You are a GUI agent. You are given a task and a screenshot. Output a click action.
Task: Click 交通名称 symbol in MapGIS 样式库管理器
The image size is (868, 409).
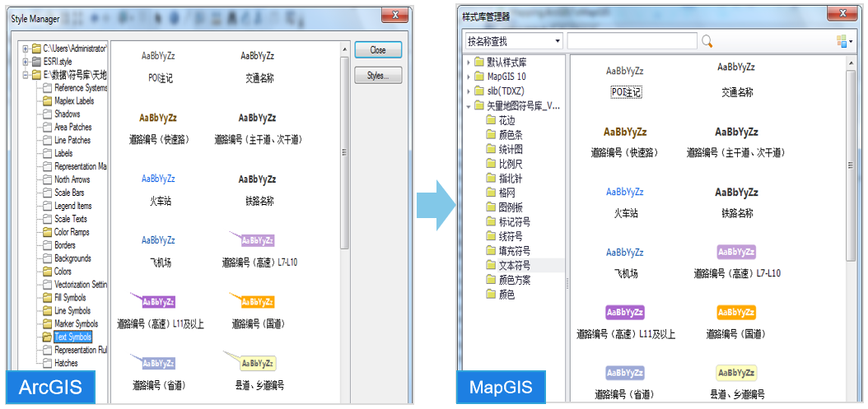(x=737, y=80)
